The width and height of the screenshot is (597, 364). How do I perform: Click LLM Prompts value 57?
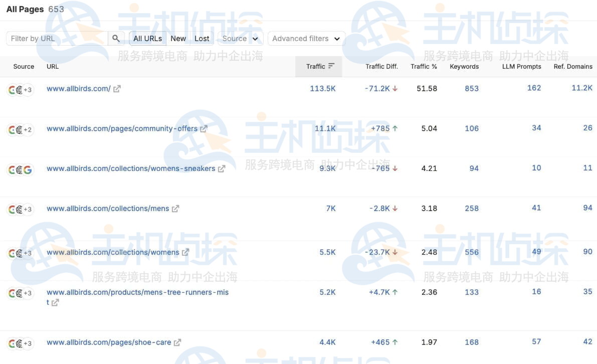tap(536, 341)
